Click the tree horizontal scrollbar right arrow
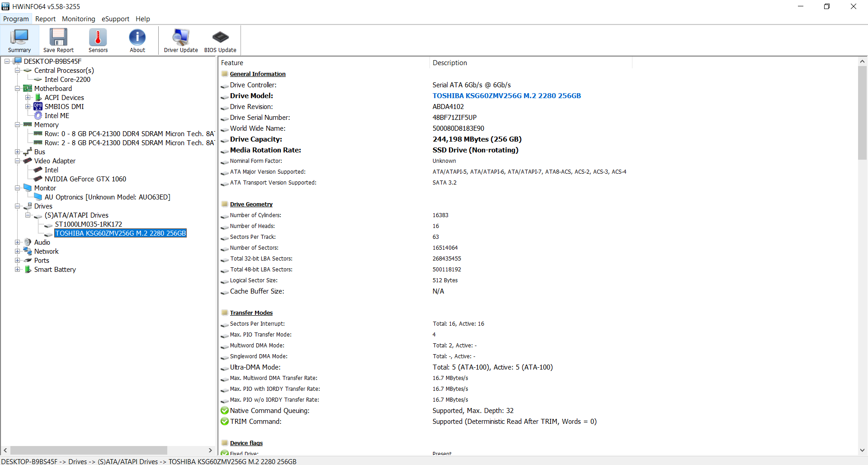The width and height of the screenshot is (868, 465). 210,450
